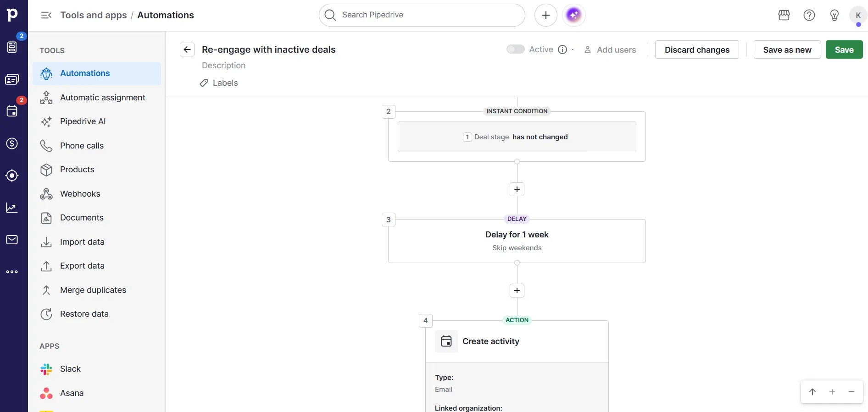The width and height of the screenshot is (868, 412).
Task: Add step after the Instant Condition block
Action: (517, 189)
